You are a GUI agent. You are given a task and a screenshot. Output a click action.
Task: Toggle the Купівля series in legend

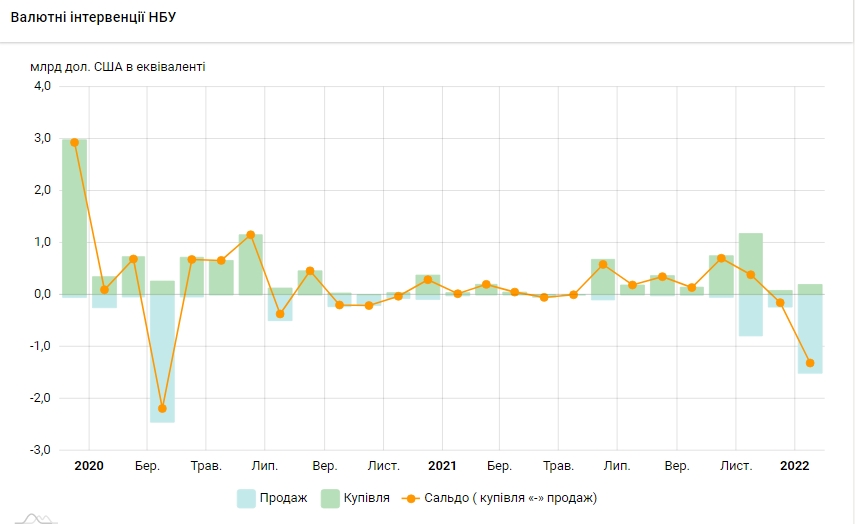tap(365, 498)
